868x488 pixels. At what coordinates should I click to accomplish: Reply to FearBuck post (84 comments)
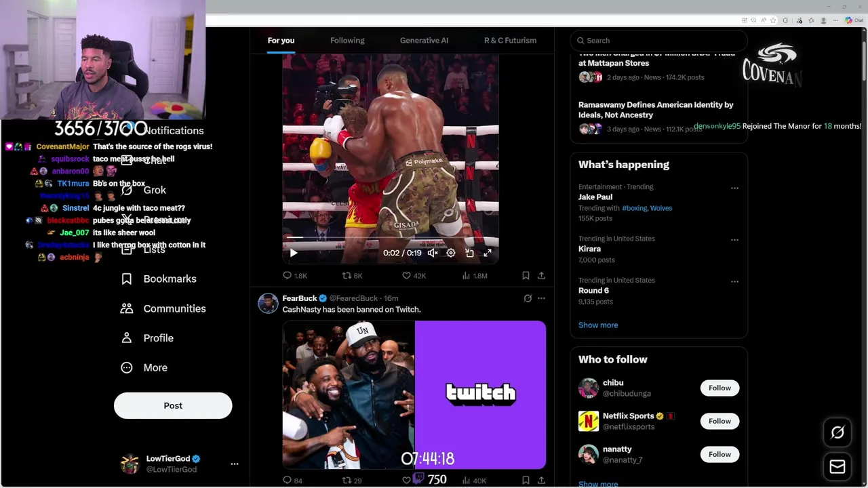click(292, 481)
